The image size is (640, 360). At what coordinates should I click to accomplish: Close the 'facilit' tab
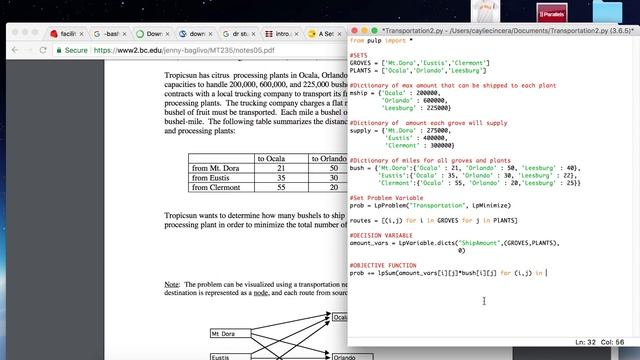tap(81, 34)
